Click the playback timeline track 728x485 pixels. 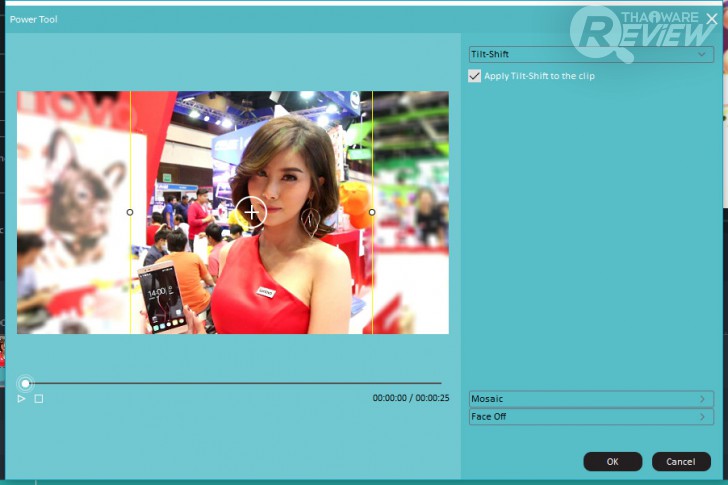pos(232,383)
